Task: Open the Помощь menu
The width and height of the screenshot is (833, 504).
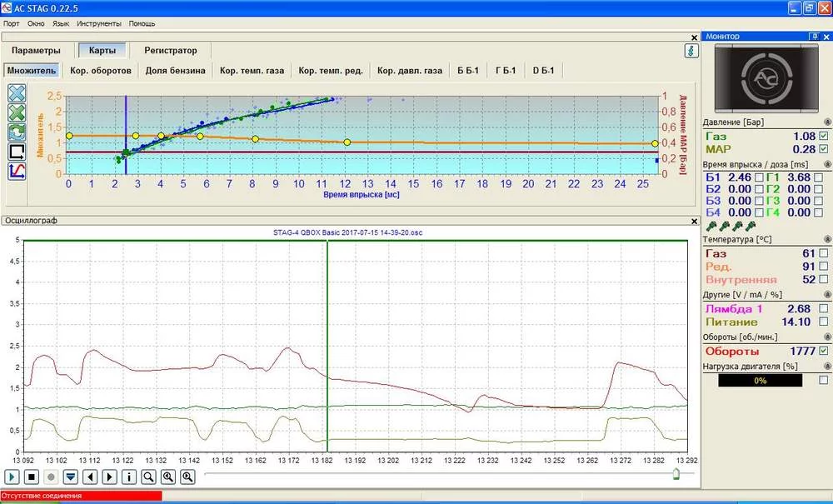Action: coord(142,23)
